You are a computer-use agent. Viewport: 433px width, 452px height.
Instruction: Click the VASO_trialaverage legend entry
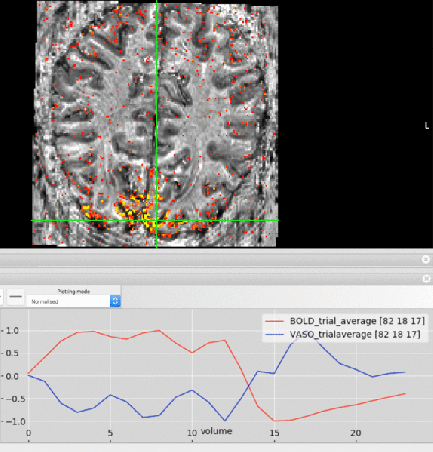coord(342,334)
